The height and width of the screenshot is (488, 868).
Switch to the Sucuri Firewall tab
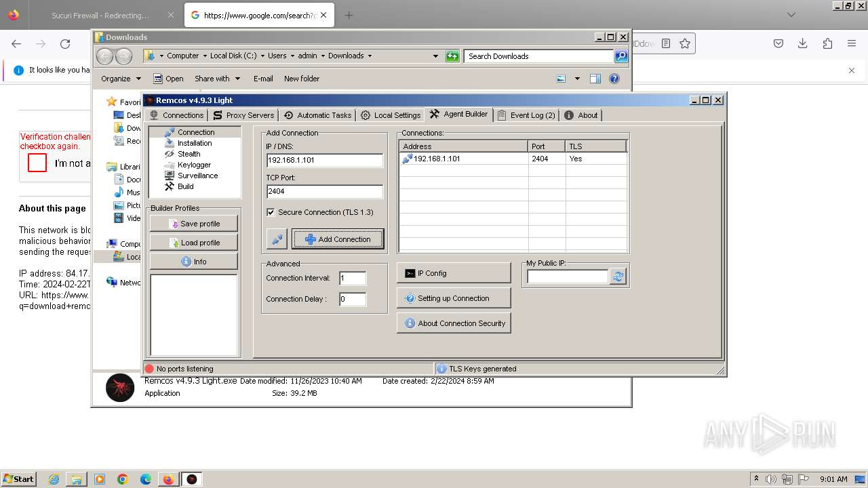[x=102, y=15]
